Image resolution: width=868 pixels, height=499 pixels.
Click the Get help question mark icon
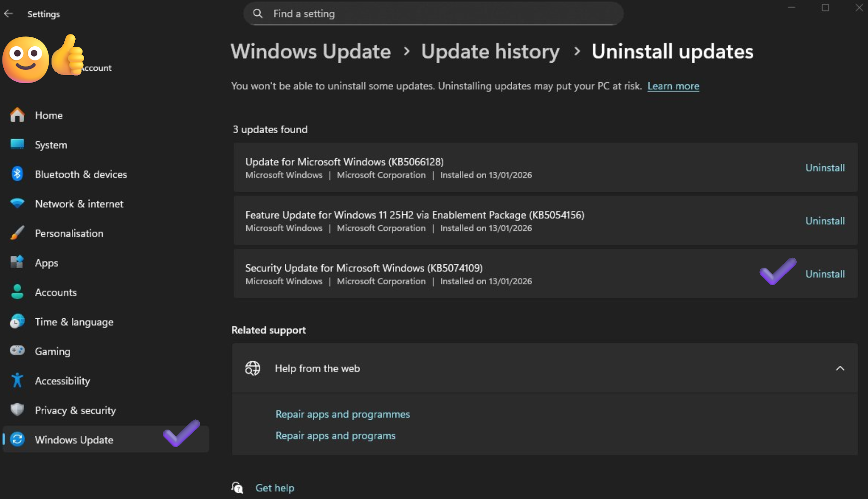pyautogui.click(x=238, y=487)
